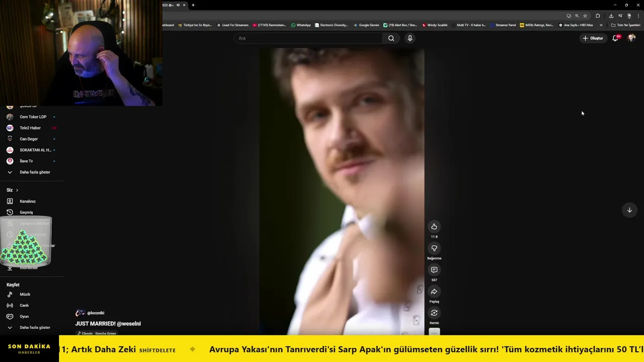Open the Chrome three-dot menu

pyautogui.click(x=637, y=16)
